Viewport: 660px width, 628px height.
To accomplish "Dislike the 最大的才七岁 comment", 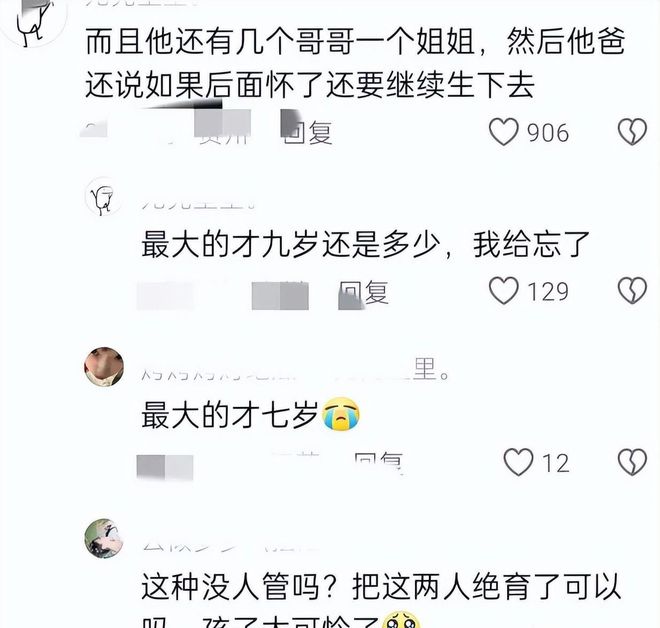I will [632, 462].
